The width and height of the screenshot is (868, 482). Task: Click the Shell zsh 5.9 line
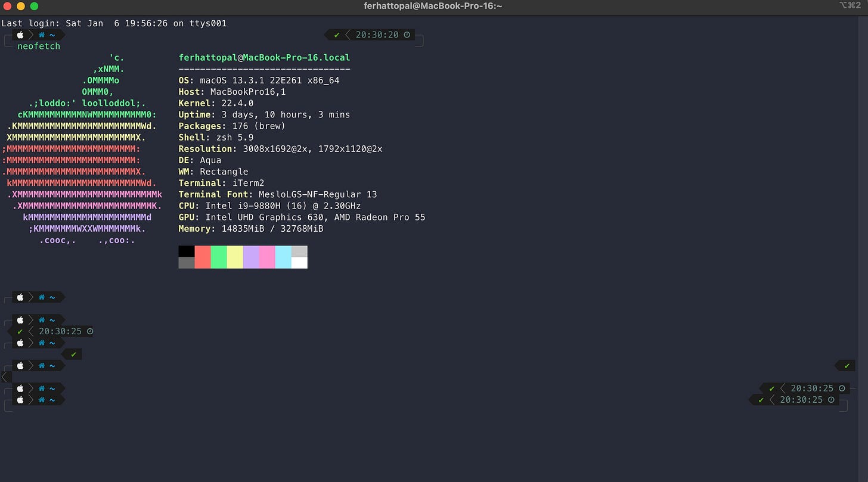216,137
